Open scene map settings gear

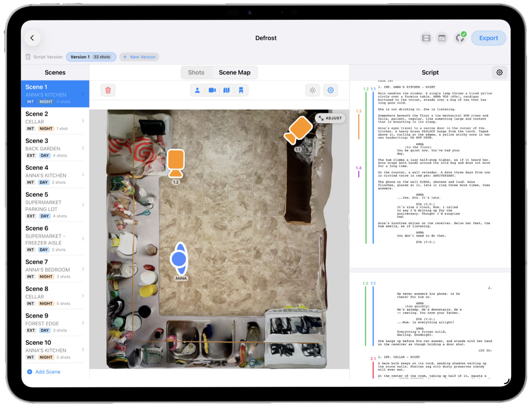point(331,90)
